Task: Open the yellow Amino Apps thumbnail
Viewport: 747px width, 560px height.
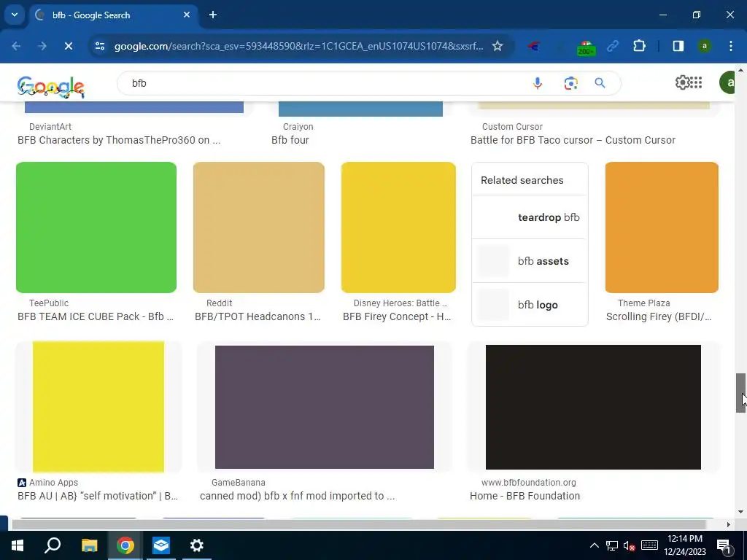Action: [x=98, y=407]
